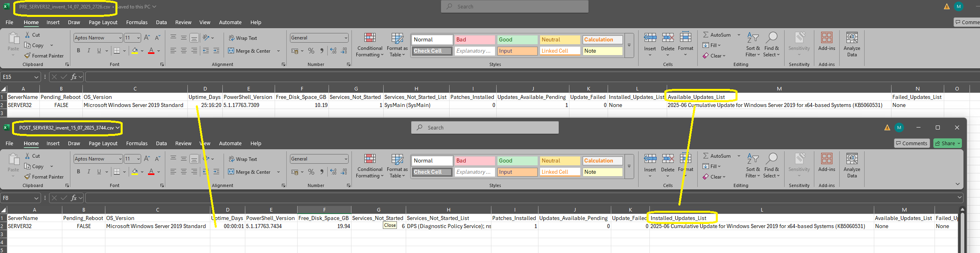Image resolution: width=980 pixels, height=253 pixels.
Task: Open Analyze Data in the top window
Action: (x=852, y=44)
